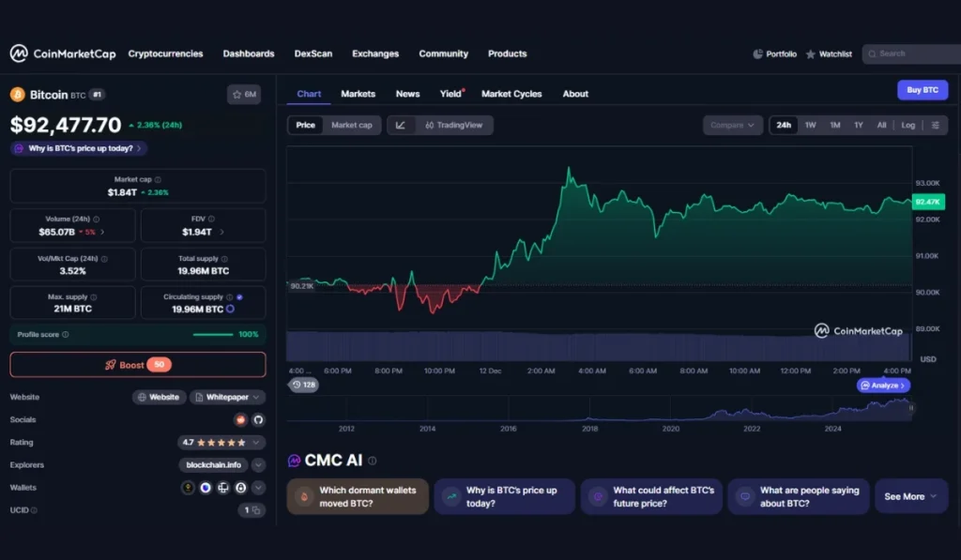Open the Compare dropdown above the chart
The width and height of the screenshot is (961, 560).
[731, 124]
